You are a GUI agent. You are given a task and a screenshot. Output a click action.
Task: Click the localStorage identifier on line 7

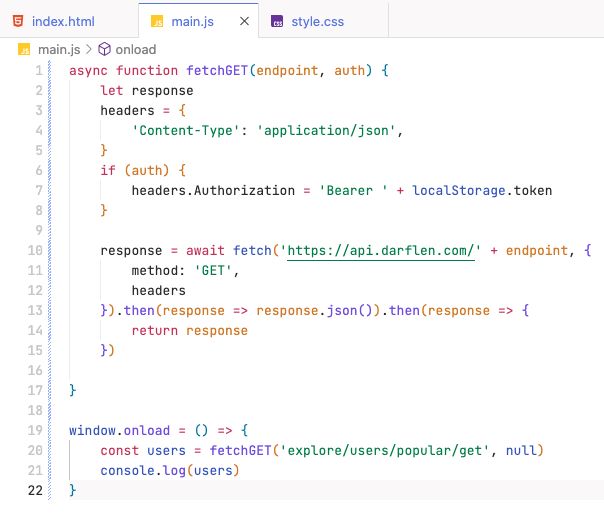(x=459, y=191)
